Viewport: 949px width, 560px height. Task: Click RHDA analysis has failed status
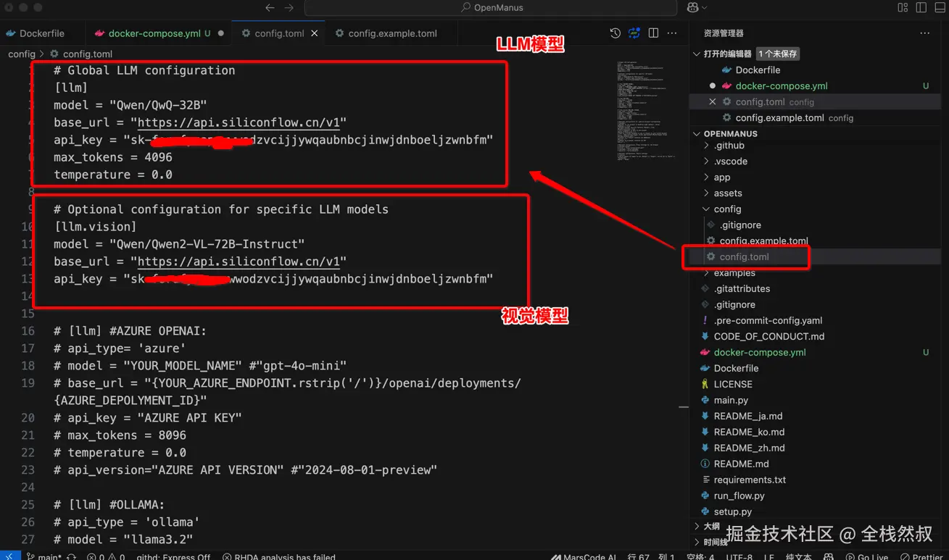pyautogui.click(x=279, y=556)
